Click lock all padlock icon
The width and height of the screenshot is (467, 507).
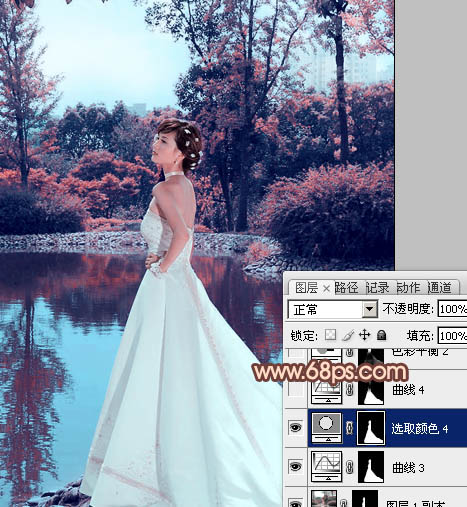click(x=381, y=335)
